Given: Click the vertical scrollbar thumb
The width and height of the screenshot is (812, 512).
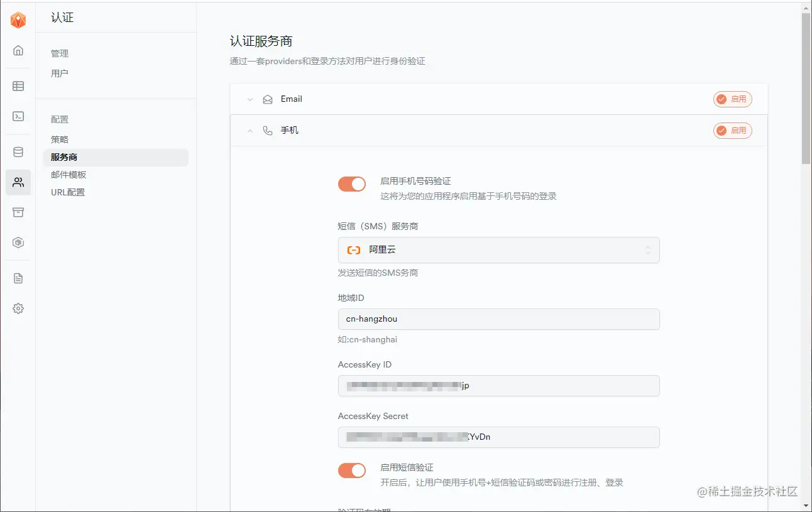Looking at the screenshot, I should (806, 88).
